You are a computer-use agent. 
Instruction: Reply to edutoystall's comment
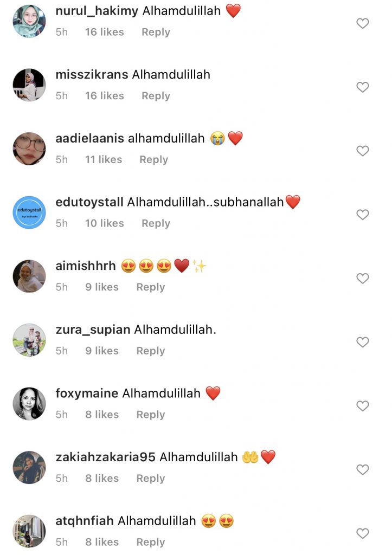156,223
